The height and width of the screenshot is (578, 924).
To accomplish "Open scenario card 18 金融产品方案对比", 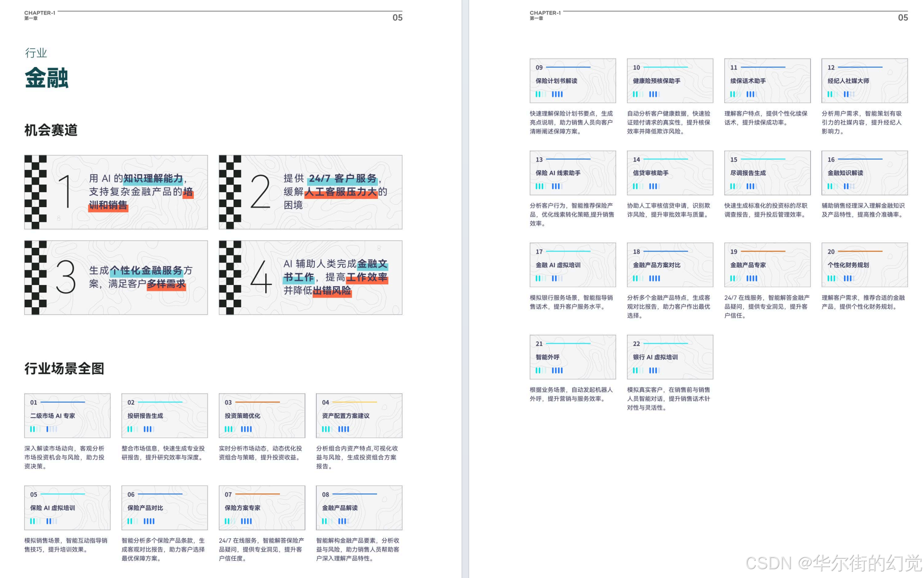I will point(670,265).
